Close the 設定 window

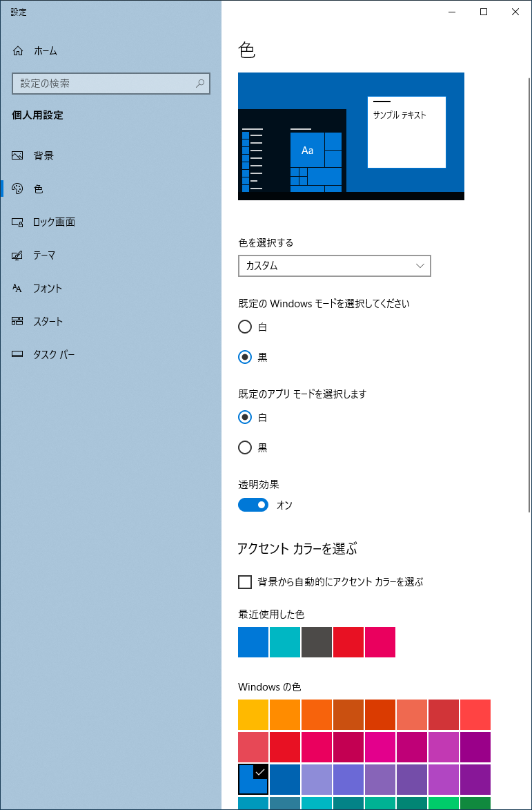click(515, 12)
